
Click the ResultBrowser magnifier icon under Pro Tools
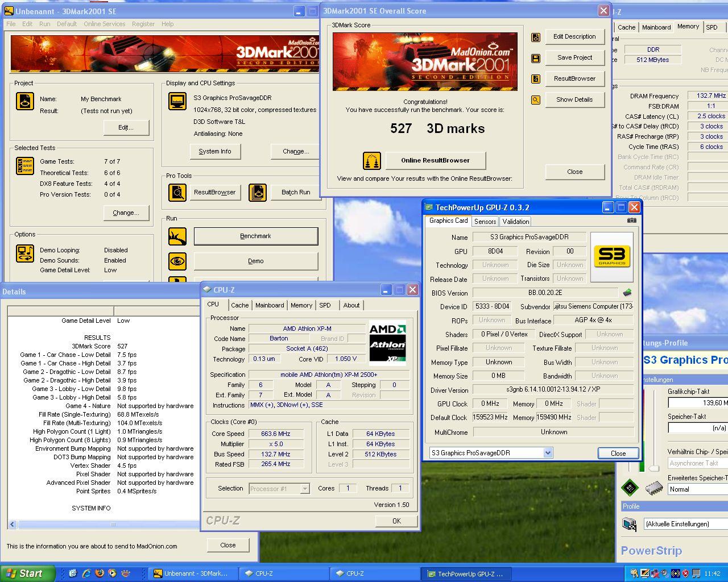click(x=177, y=193)
